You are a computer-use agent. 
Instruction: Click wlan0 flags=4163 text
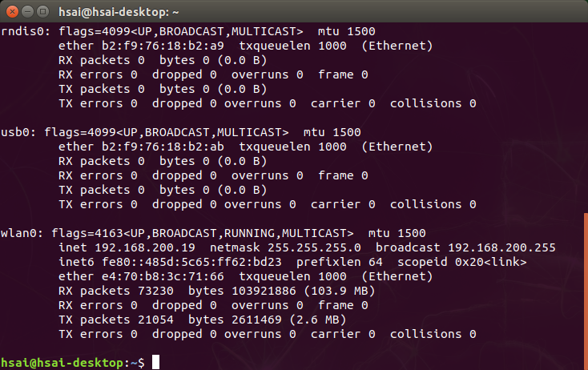87,233
